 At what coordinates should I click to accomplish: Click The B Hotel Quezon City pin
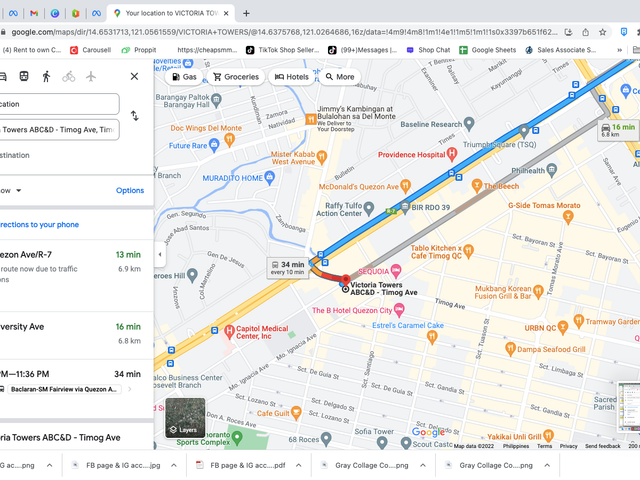point(399,310)
